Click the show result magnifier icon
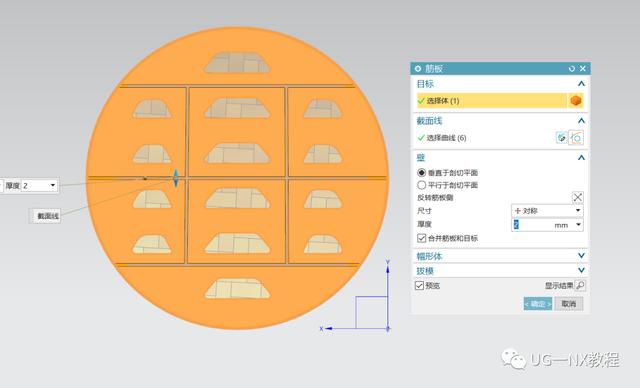 tap(580, 285)
